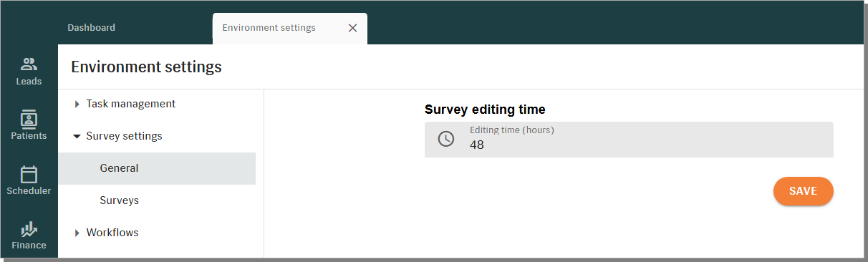Close the Environment settings tab
The width and height of the screenshot is (868, 262).
tap(352, 28)
